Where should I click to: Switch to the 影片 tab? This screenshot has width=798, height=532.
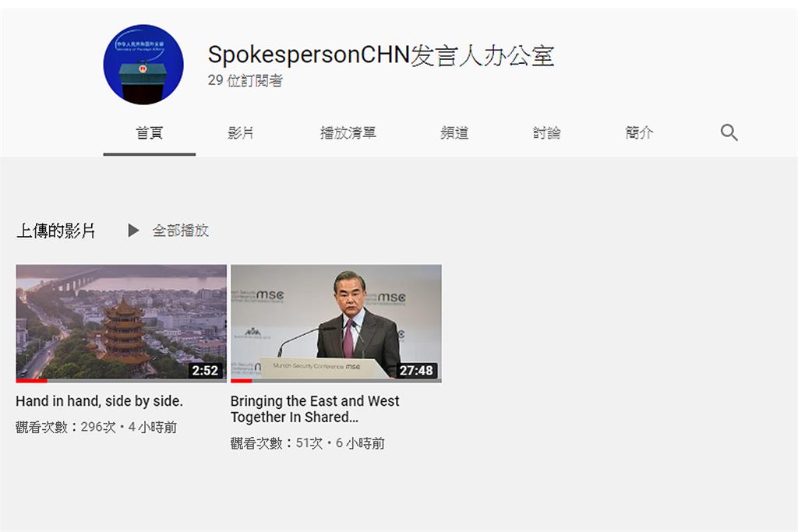pyautogui.click(x=240, y=132)
